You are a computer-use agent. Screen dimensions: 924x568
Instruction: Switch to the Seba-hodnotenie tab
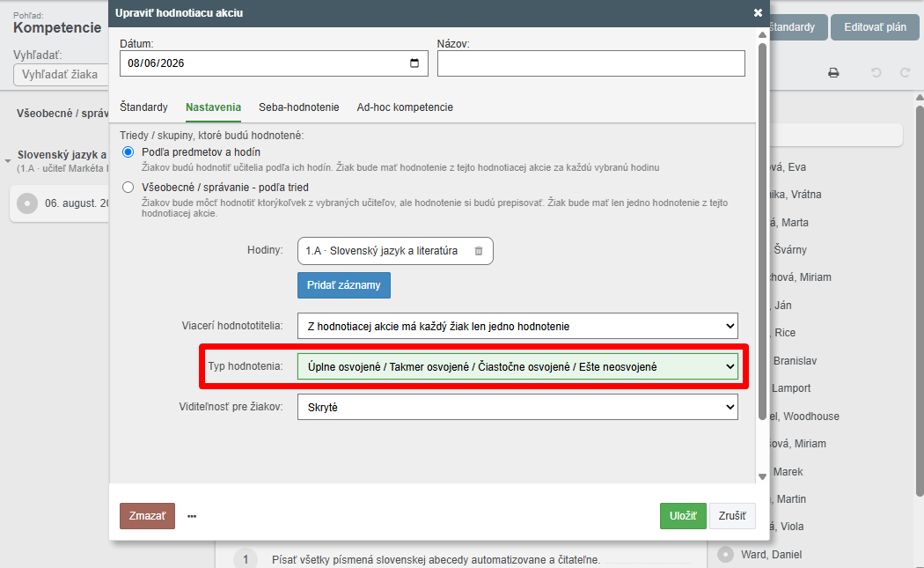[x=299, y=107]
